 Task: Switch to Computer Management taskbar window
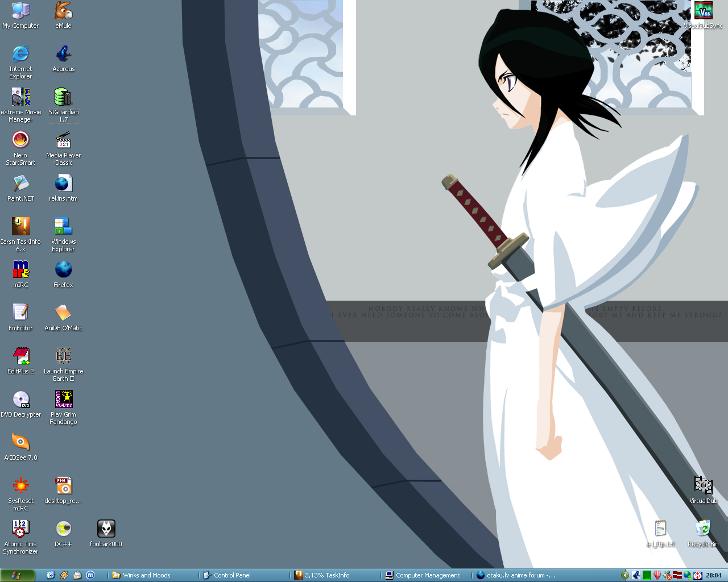426,575
